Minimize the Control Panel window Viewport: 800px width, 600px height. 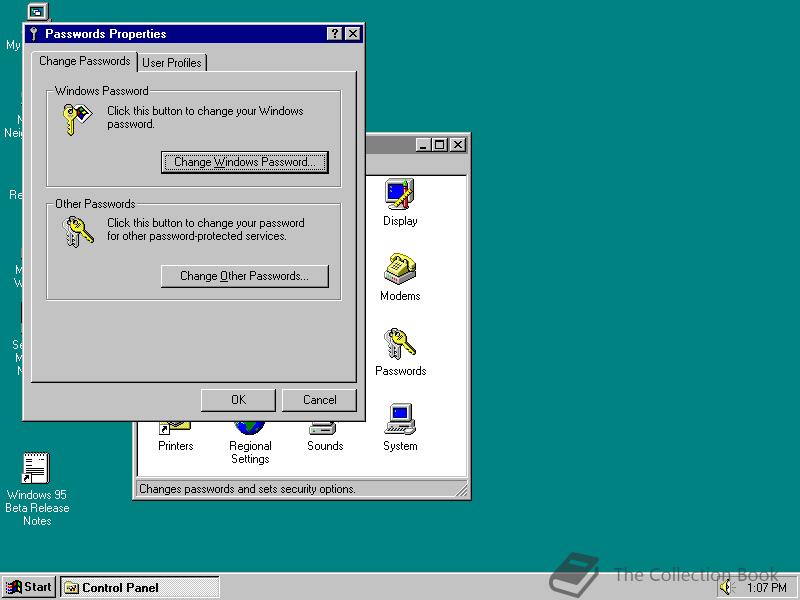(x=422, y=145)
